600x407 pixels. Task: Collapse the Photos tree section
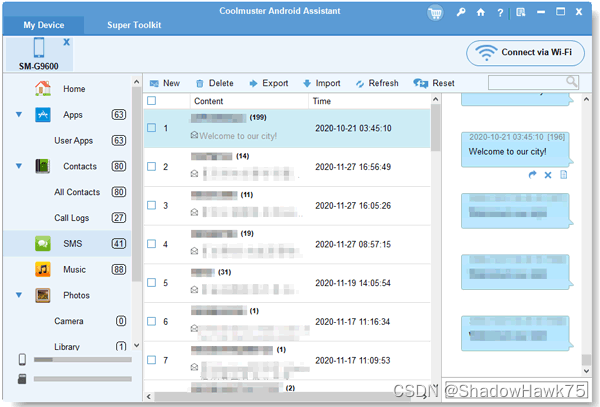[x=19, y=295]
